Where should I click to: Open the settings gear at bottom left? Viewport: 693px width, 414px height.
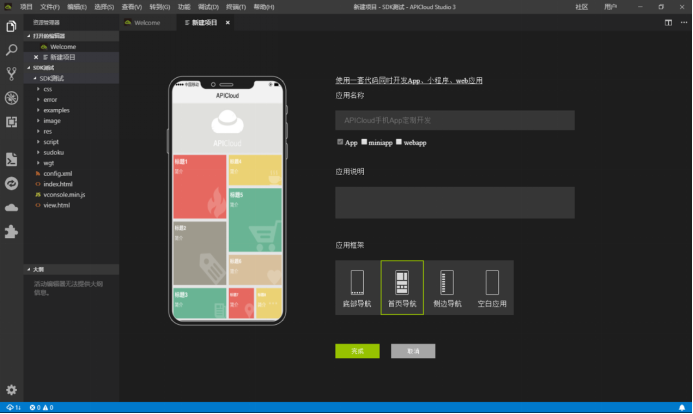tap(11, 389)
